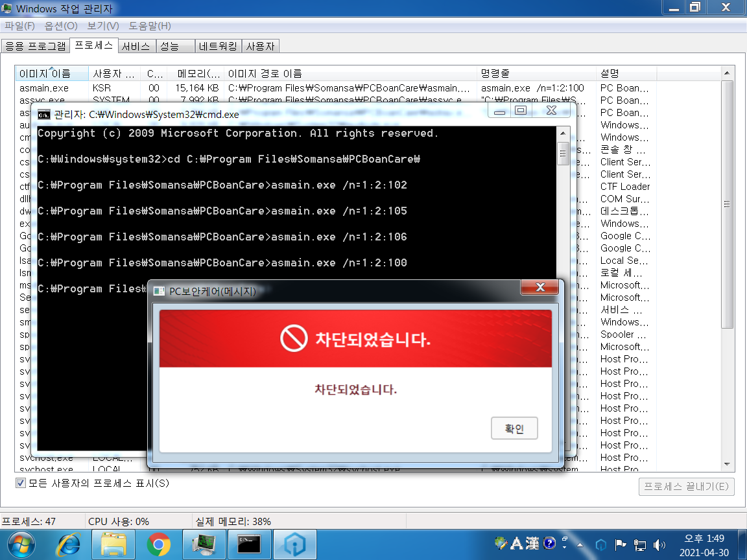Open the 보기(V) menu

(x=103, y=26)
